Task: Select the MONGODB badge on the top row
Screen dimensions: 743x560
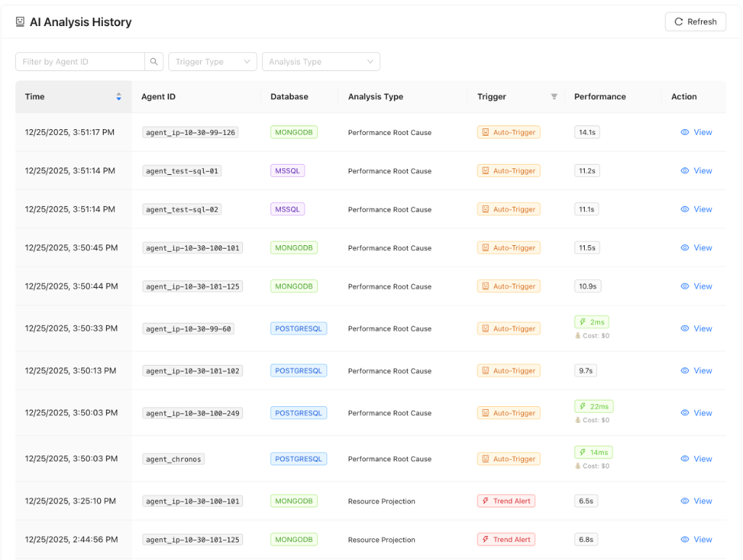Action: pos(294,132)
